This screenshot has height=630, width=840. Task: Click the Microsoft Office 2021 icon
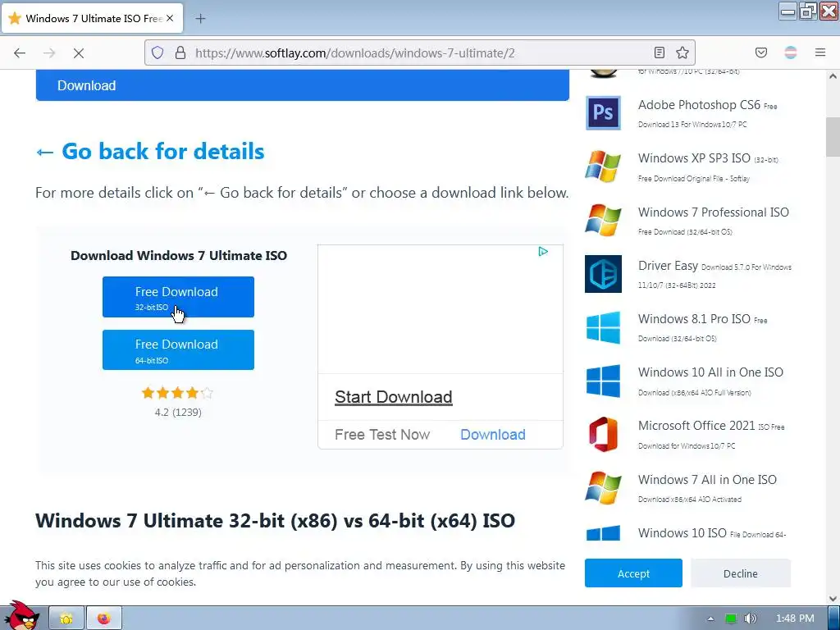point(603,435)
